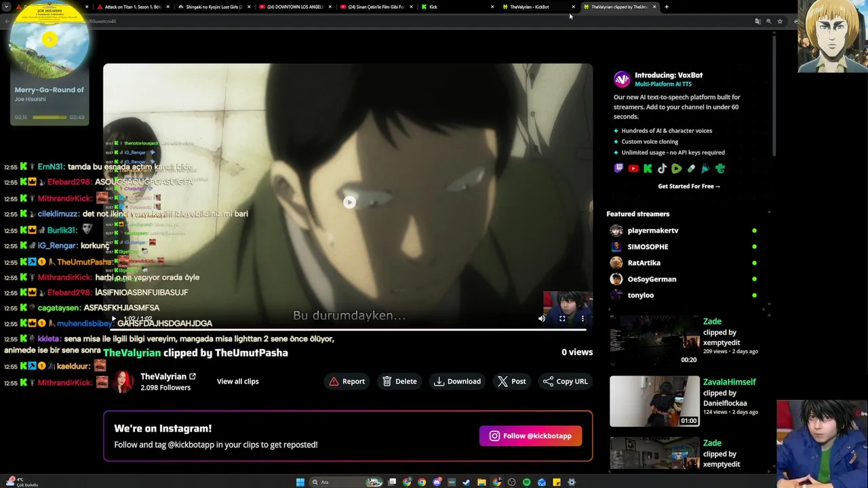
Task: Mute the clip with the speaker icon
Action: tap(541, 319)
